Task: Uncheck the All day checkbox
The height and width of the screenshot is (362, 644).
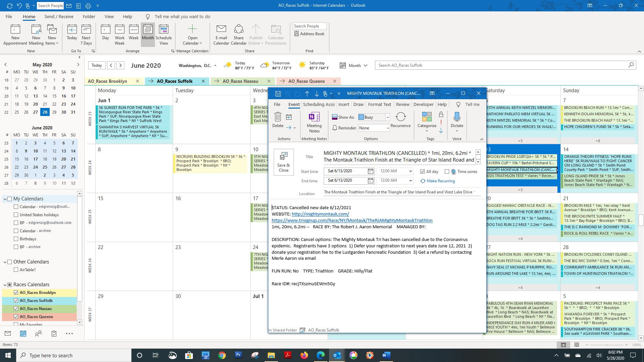Action: pos(423,172)
